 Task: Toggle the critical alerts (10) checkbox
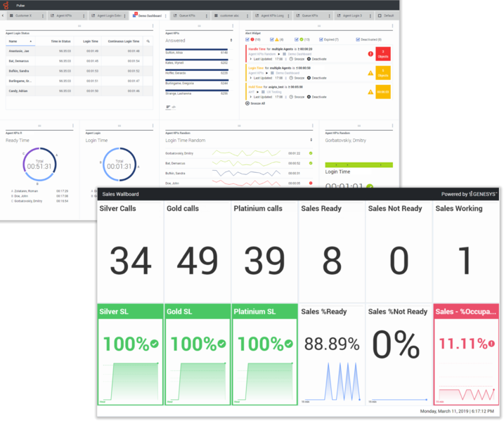(247, 40)
